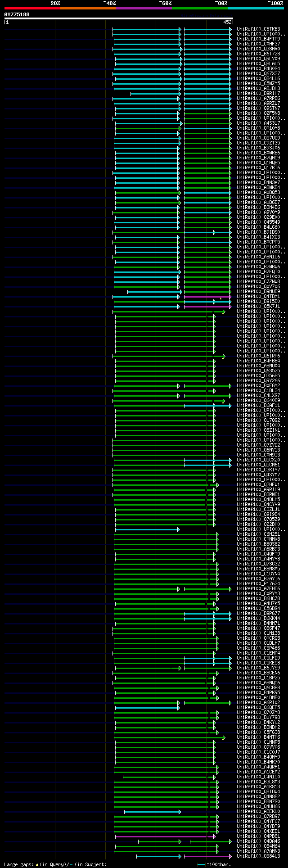Select hit UniRef100_Q4PB81

(x=258, y=836)
